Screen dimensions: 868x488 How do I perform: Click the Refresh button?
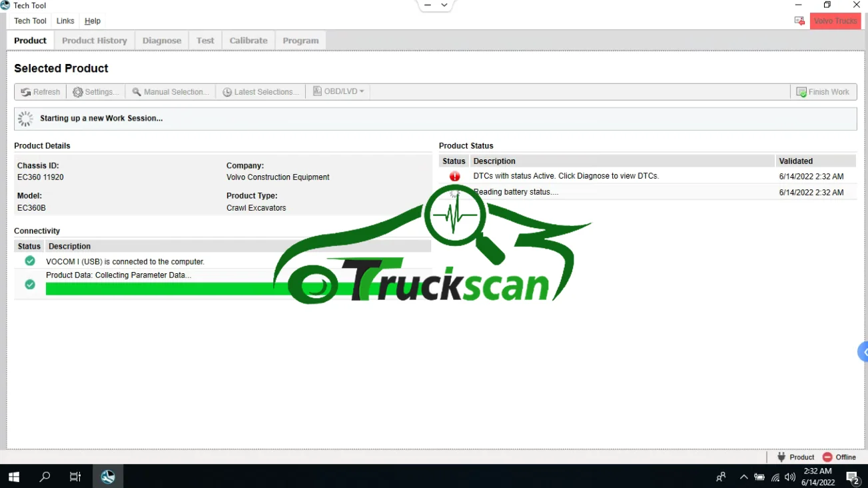(41, 92)
